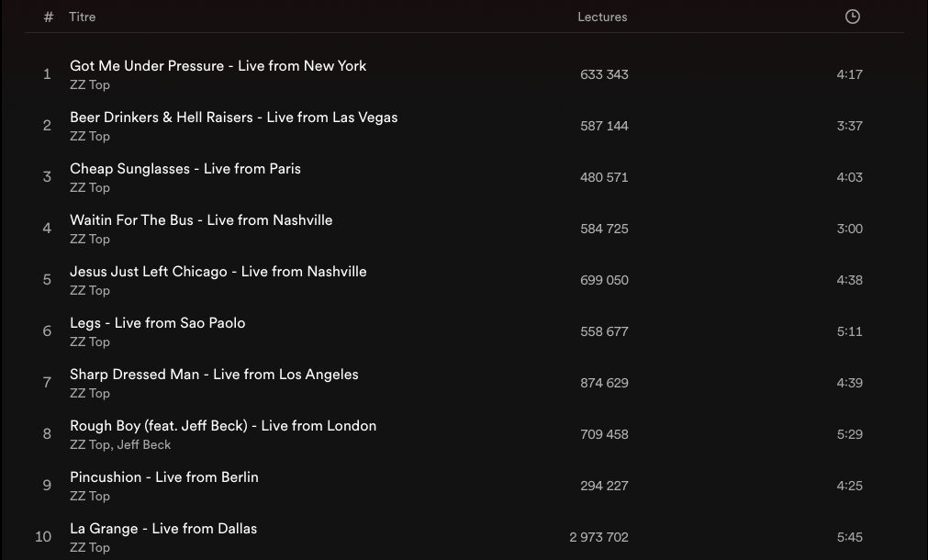Select Beer Drinkers & Hell Raisers track

233,118
